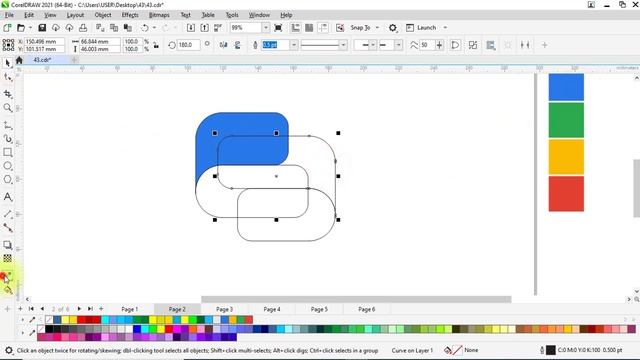
Task: Toggle show rulers
Action: (296, 28)
